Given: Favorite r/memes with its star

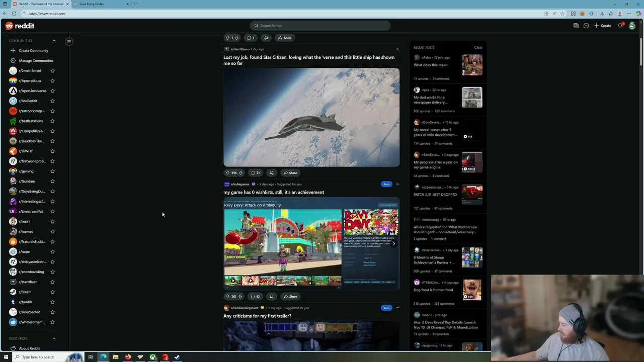Looking at the screenshot, I should coord(52,231).
